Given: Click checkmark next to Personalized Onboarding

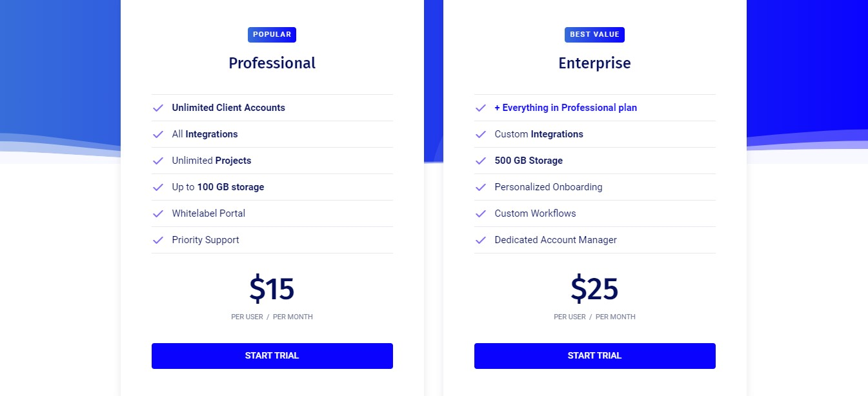Looking at the screenshot, I should click(x=480, y=187).
